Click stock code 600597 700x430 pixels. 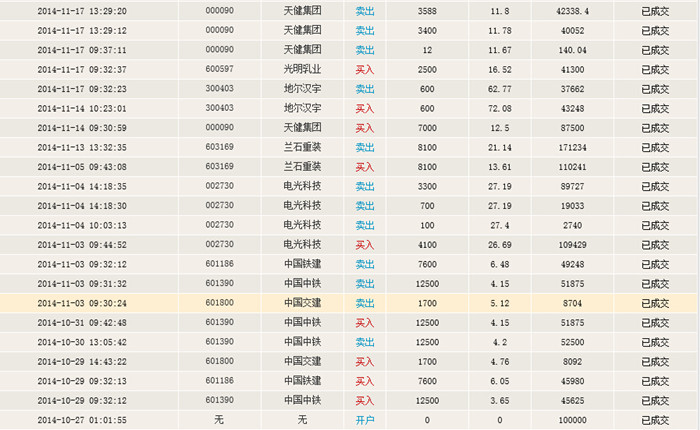[x=217, y=69]
